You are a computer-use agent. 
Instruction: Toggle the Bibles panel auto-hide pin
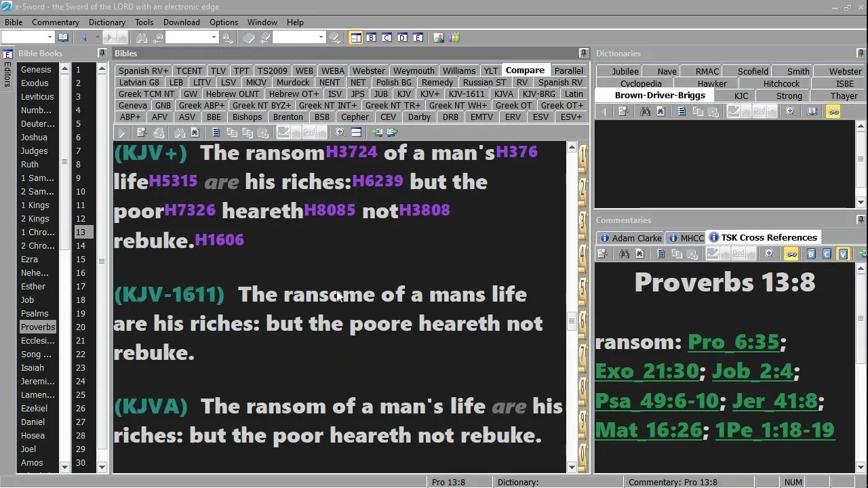tap(584, 53)
